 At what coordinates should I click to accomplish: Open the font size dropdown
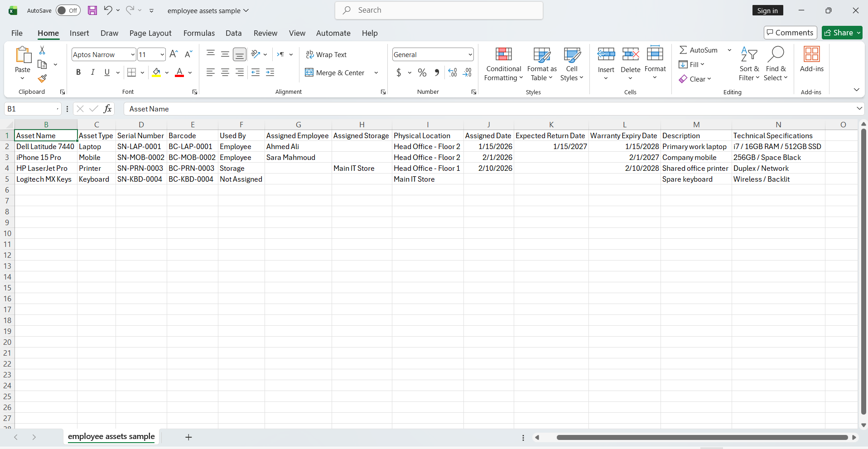(x=162, y=55)
